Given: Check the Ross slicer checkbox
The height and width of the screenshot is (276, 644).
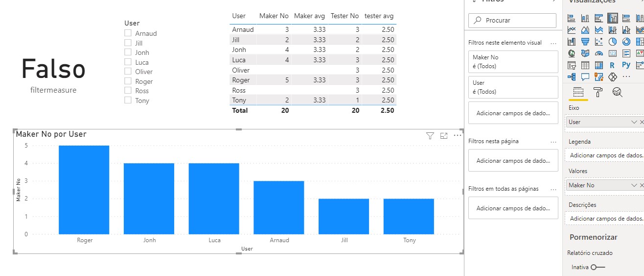Looking at the screenshot, I should pos(128,90).
